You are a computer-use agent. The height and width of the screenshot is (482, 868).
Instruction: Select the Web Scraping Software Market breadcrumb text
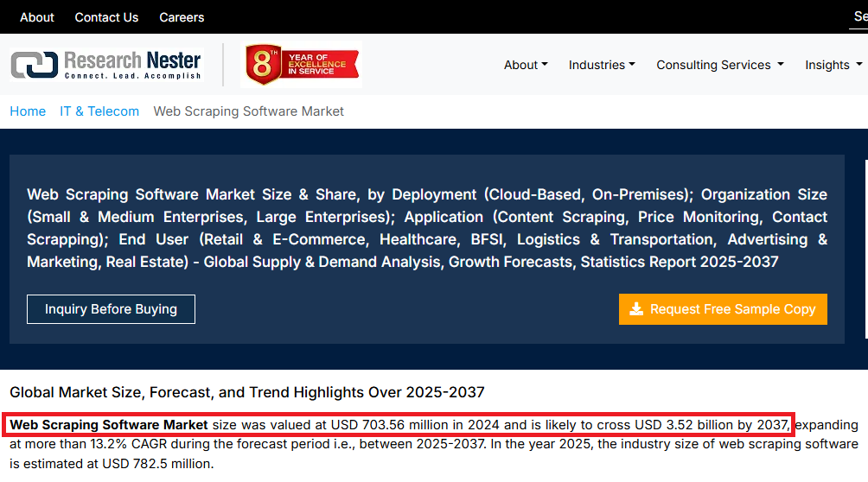(248, 111)
